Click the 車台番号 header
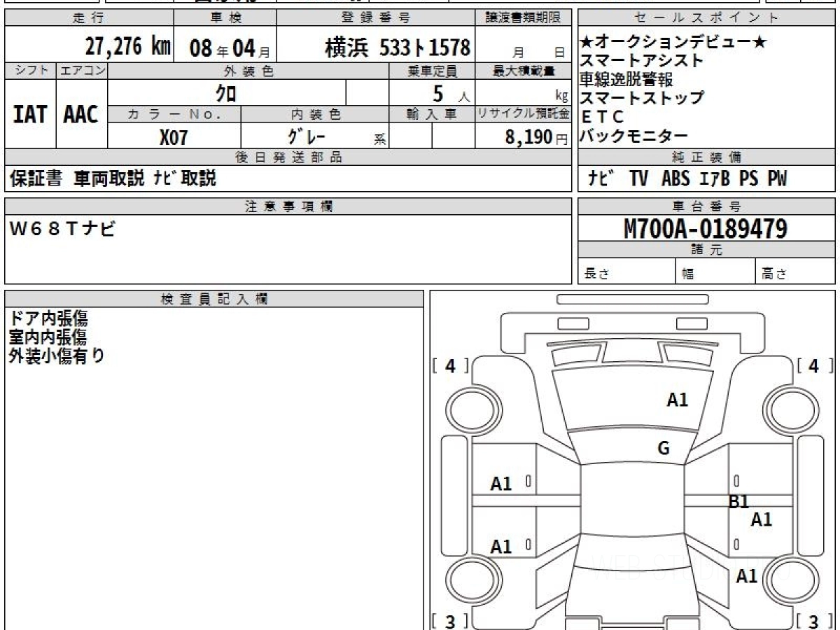This screenshot has height=630, width=840. 707,206
